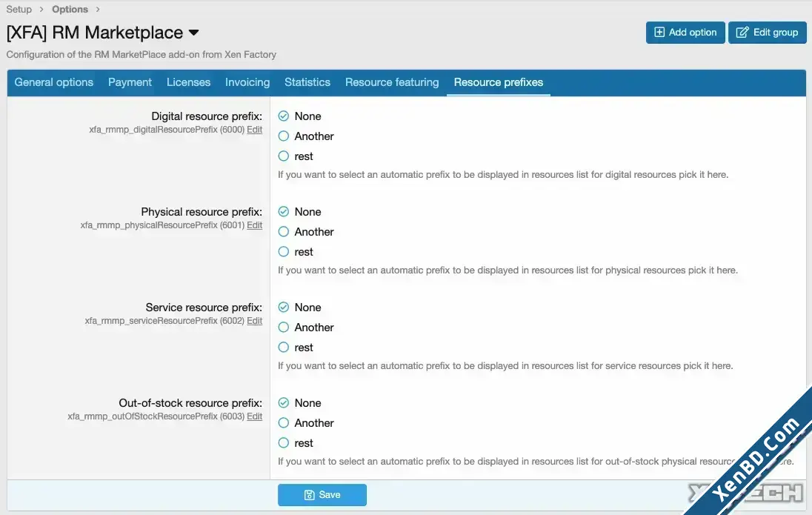Pick rest for Digital resource prefix

283,156
